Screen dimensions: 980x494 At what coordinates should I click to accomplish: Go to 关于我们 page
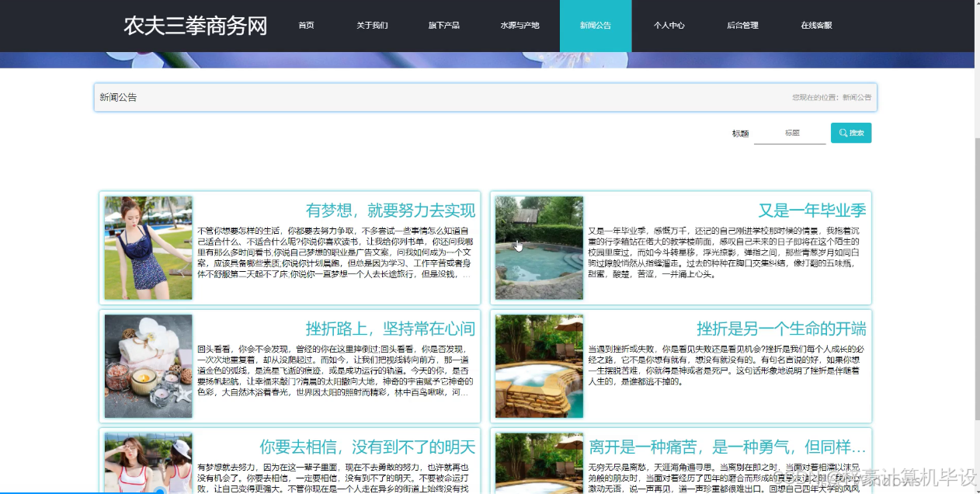pos(372,25)
